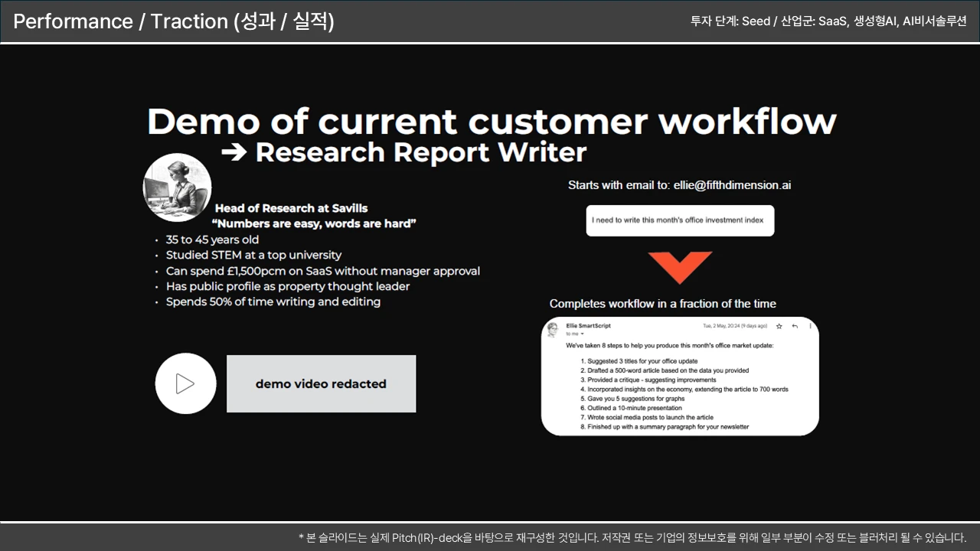
Task: Star the Ellie SmartScript email
Action: (x=779, y=326)
